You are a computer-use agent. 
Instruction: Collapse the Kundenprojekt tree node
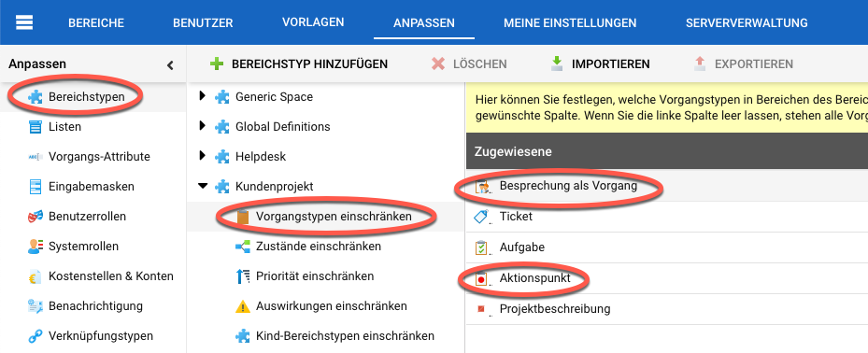pyautogui.click(x=202, y=187)
